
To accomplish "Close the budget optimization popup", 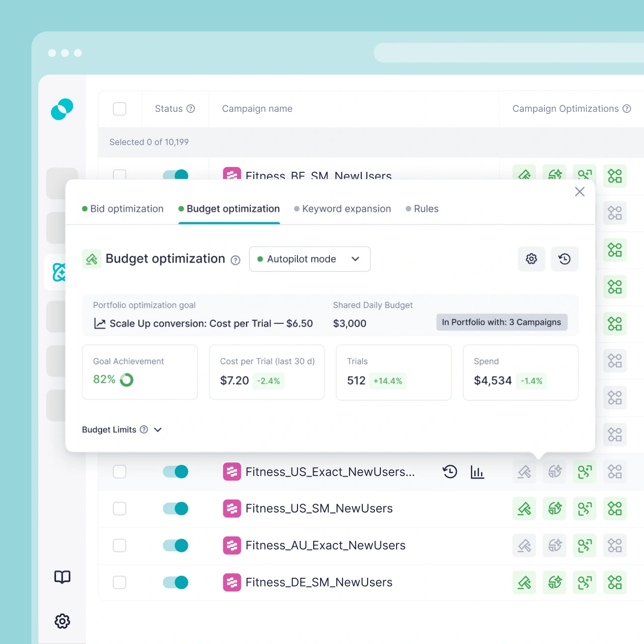I will click(x=580, y=191).
